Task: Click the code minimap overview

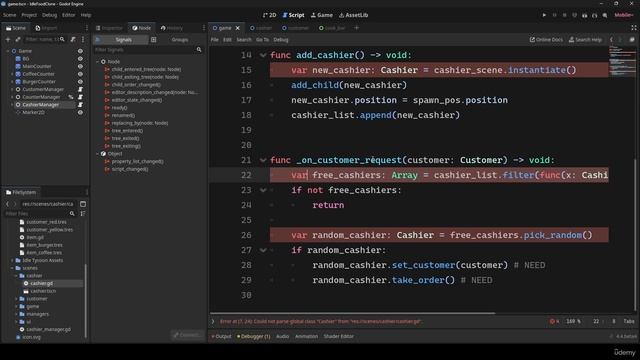Action: [622, 61]
